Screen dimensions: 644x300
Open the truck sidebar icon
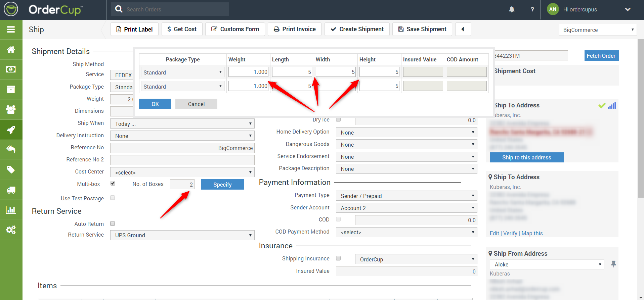11,190
